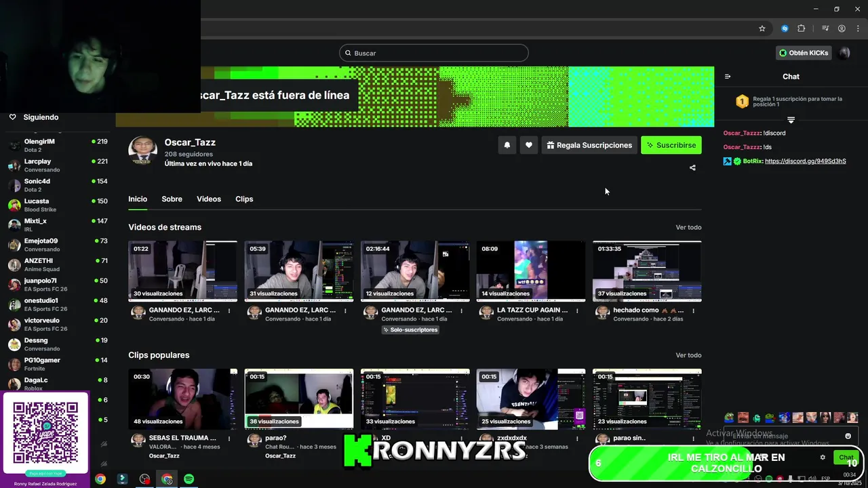The image size is (868, 488).
Task: Open the emoji picker in message box
Action: point(848,436)
